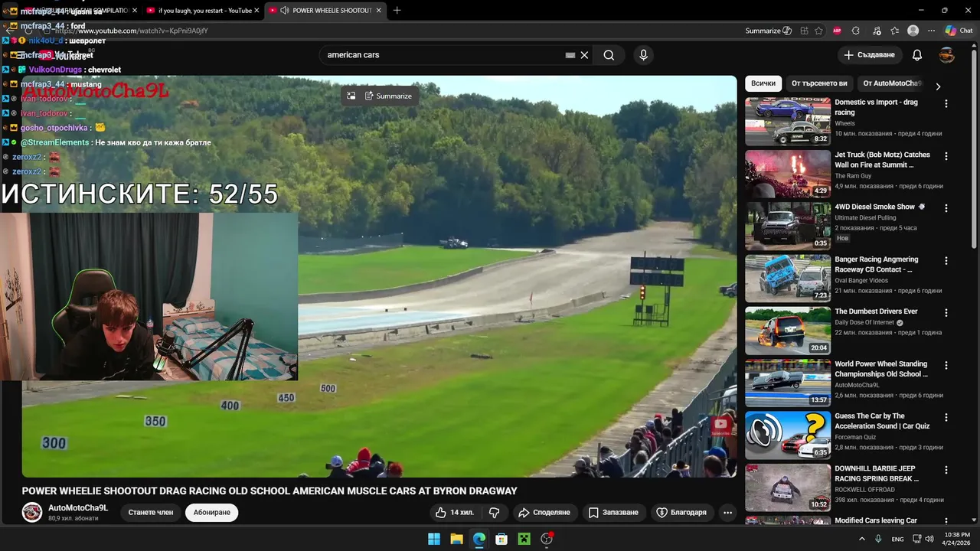
Task: Open DOWNHILL BARBIE JEEP RACING thumbnail
Action: (x=788, y=487)
